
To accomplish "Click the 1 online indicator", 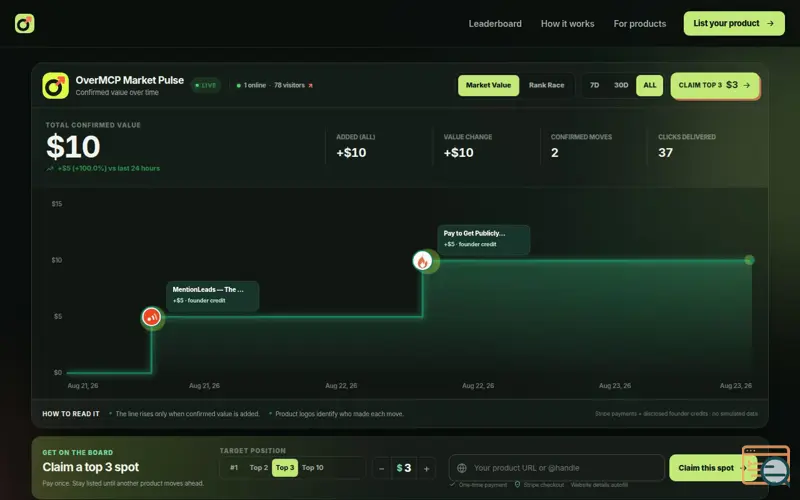I will coord(251,85).
